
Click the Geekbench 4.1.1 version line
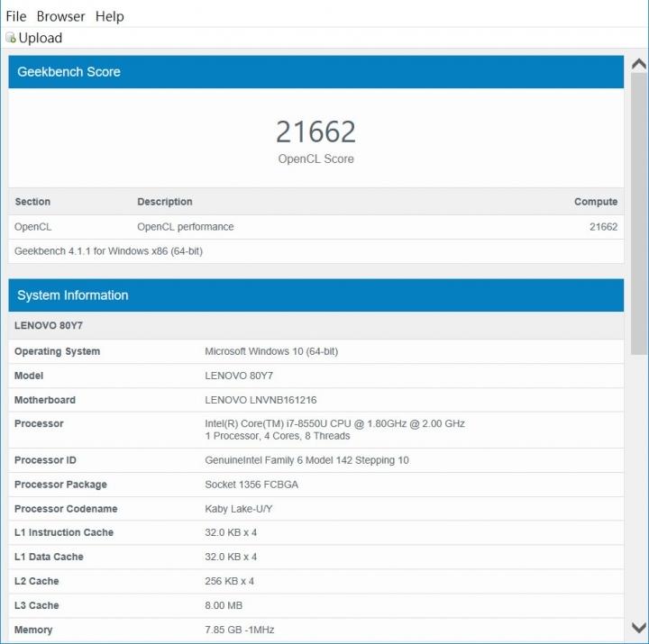coord(108,251)
